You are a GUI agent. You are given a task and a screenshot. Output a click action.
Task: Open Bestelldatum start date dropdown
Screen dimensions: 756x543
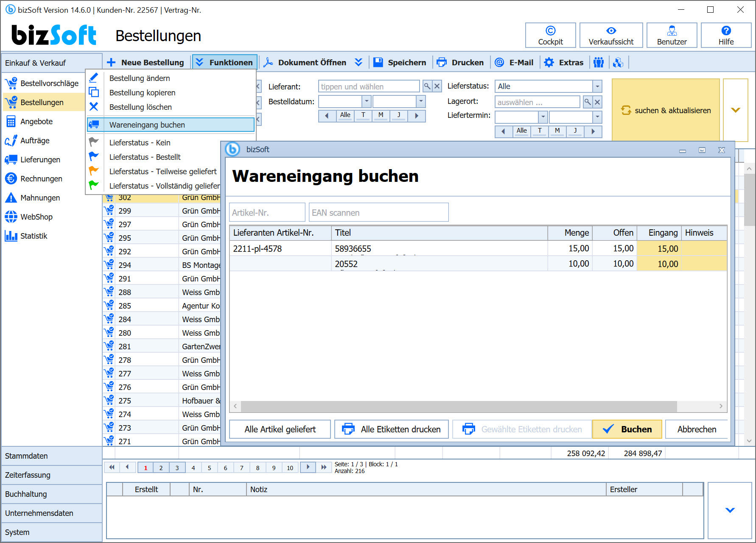click(367, 101)
